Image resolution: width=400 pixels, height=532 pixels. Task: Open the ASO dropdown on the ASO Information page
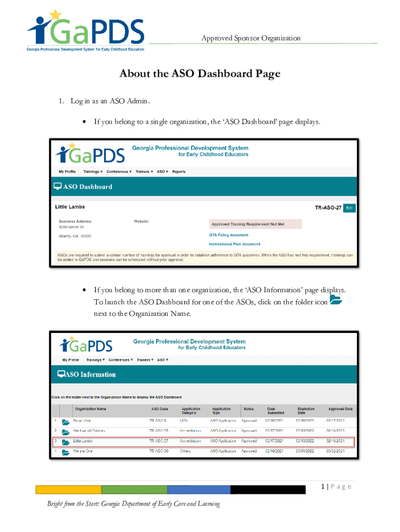[x=163, y=360]
